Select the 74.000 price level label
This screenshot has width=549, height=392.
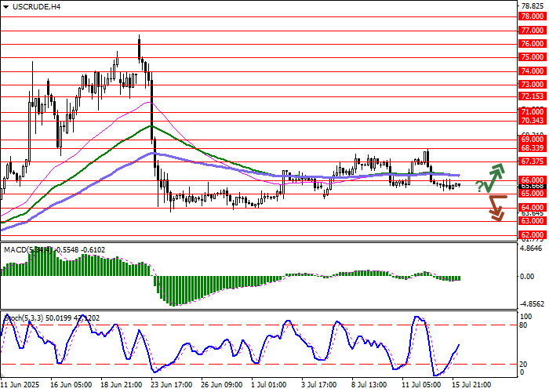(533, 71)
